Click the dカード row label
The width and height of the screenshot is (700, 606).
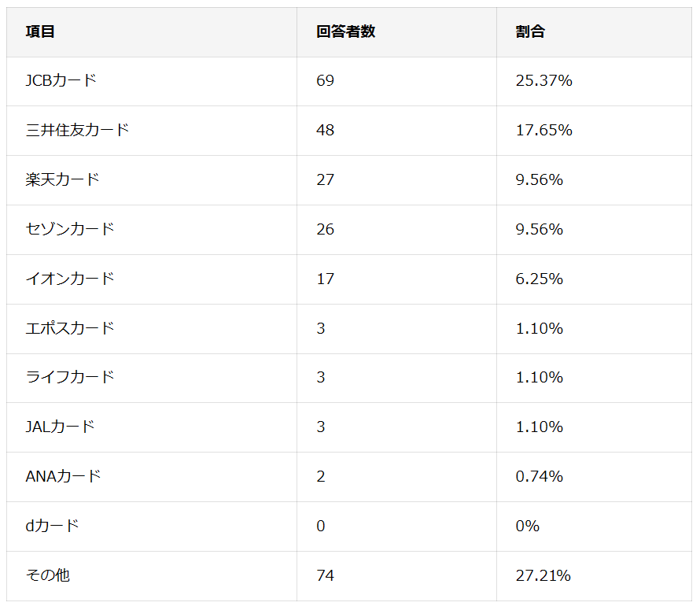coord(53,526)
